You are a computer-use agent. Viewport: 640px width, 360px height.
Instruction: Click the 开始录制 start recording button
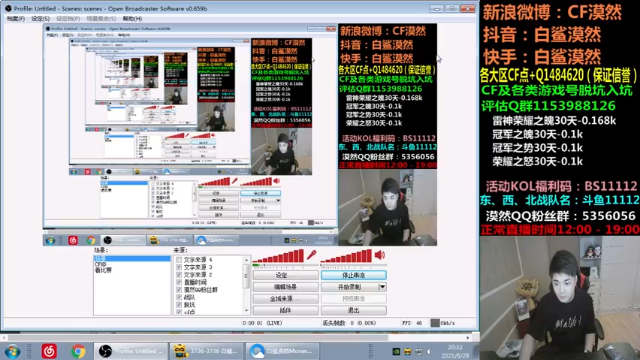click(x=350, y=287)
